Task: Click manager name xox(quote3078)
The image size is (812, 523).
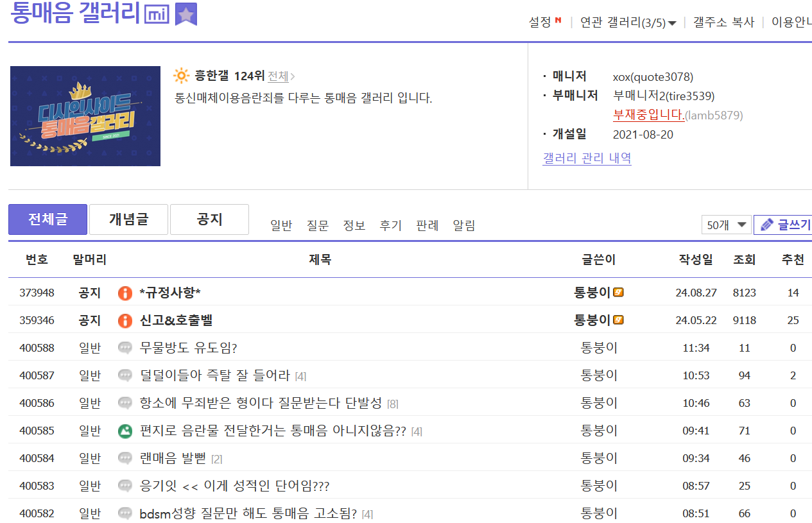Action: (x=653, y=77)
